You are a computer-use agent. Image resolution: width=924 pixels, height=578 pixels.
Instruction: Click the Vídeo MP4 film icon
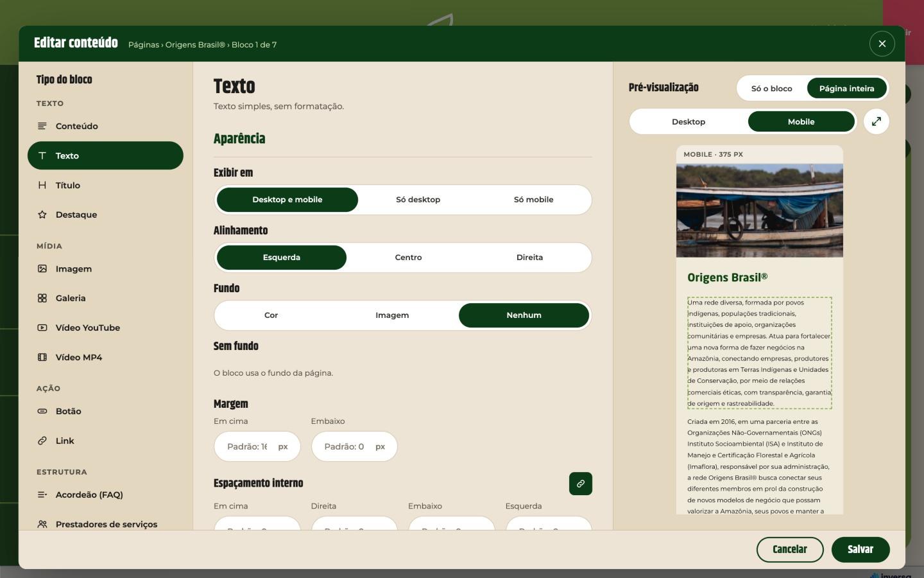42,357
